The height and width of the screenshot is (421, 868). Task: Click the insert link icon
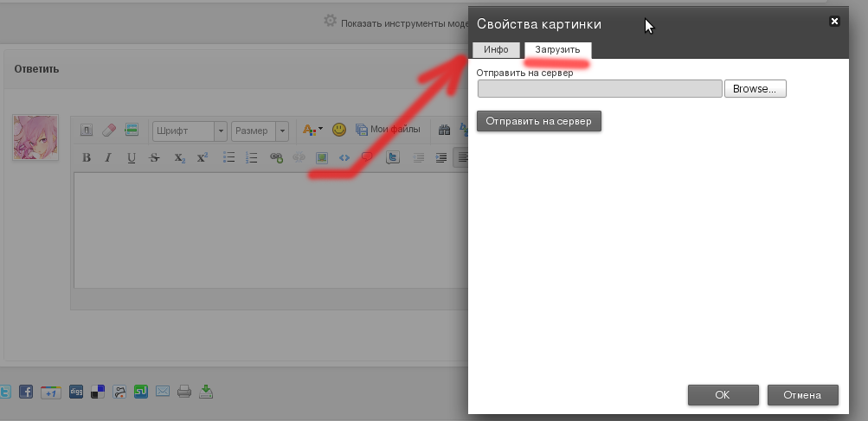[x=276, y=157]
